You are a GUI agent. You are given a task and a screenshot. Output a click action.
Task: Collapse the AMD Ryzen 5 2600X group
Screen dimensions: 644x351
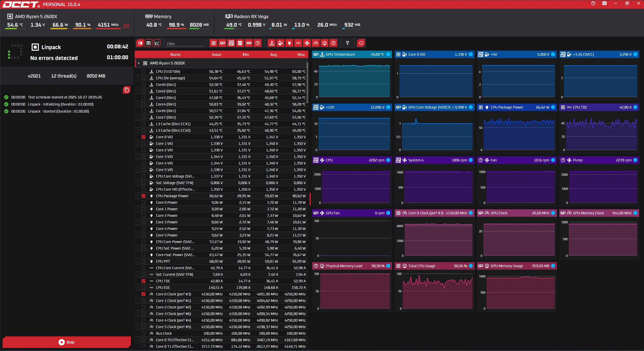coord(139,63)
